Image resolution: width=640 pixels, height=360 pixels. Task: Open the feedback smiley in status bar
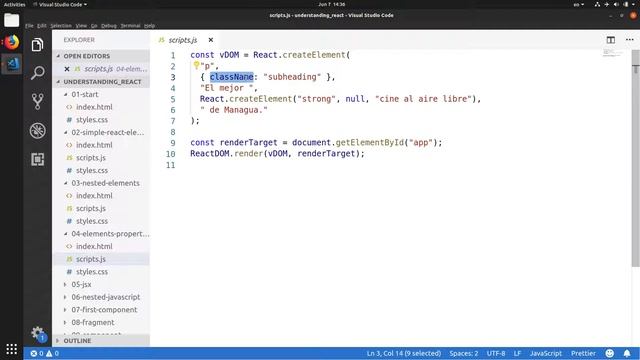(609, 353)
